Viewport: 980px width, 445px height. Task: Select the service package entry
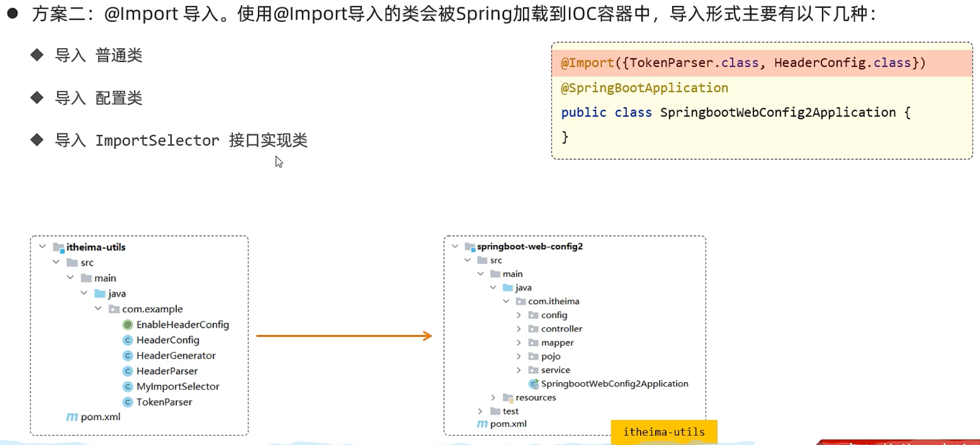point(555,370)
